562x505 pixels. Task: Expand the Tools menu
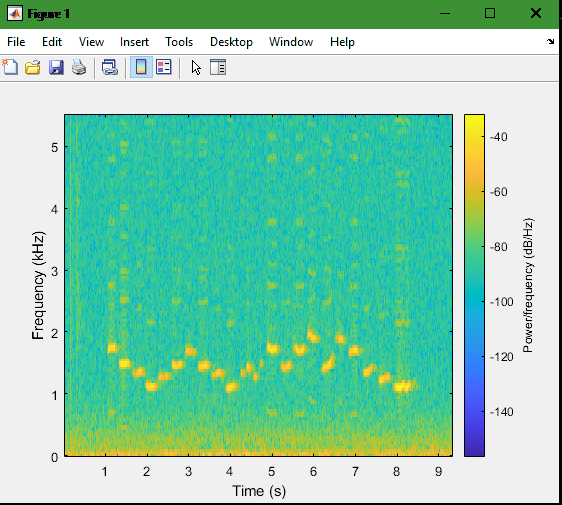click(x=179, y=42)
